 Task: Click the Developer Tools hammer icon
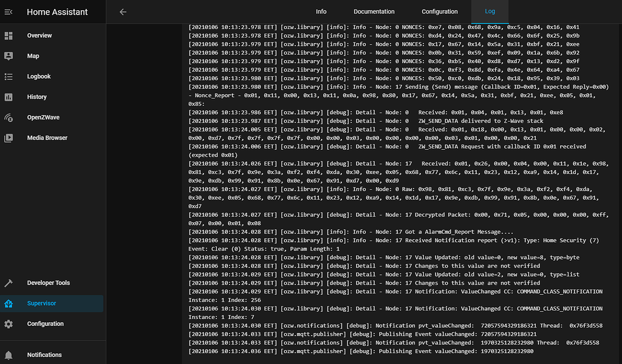[x=9, y=283]
